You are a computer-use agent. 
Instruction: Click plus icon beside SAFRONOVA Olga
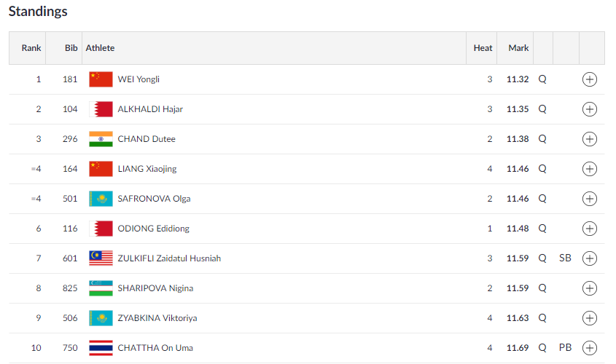tap(590, 199)
